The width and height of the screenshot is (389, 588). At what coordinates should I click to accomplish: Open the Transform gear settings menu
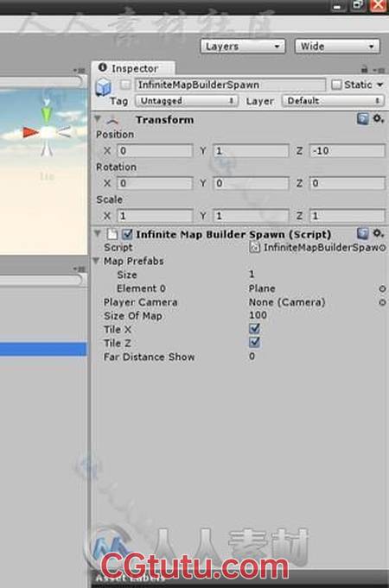[x=378, y=119]
